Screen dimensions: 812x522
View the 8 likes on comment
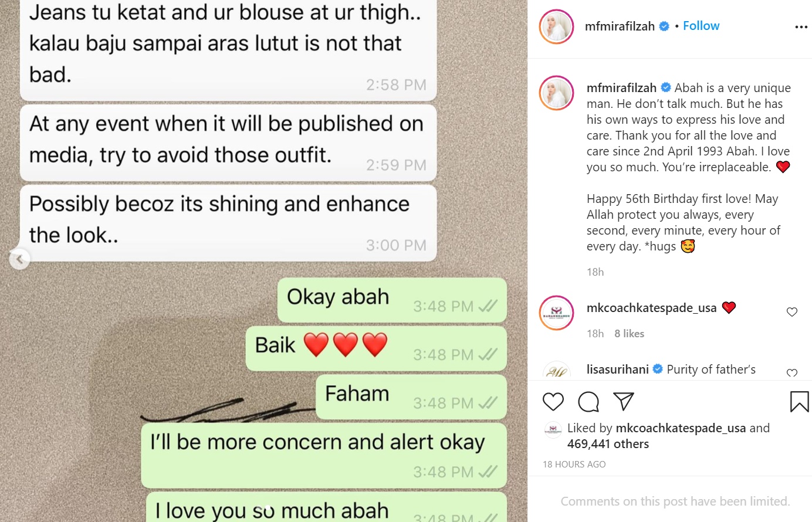(629, 333)
